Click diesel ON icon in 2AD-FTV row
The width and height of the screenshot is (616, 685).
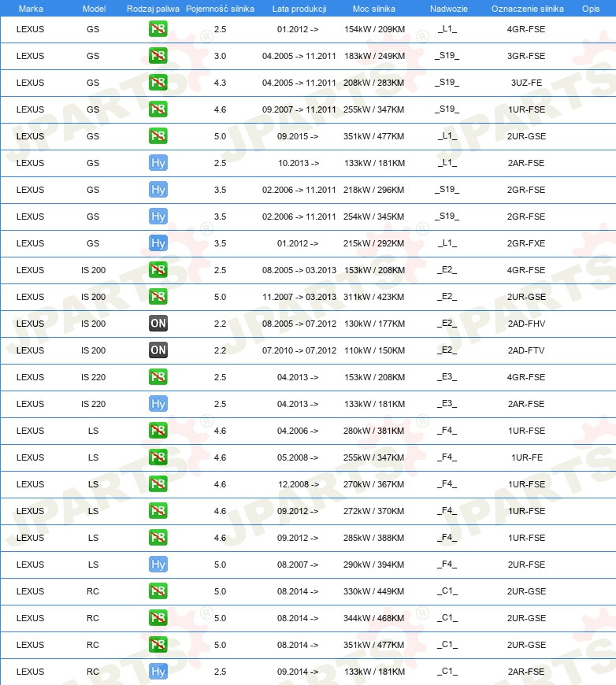pyautogui.click(x=158, y=350)
